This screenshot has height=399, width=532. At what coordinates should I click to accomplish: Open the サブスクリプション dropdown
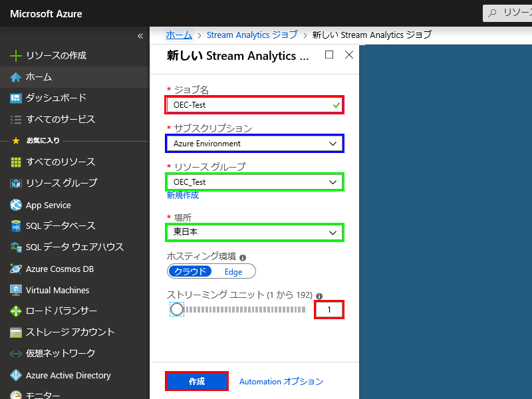255,144
